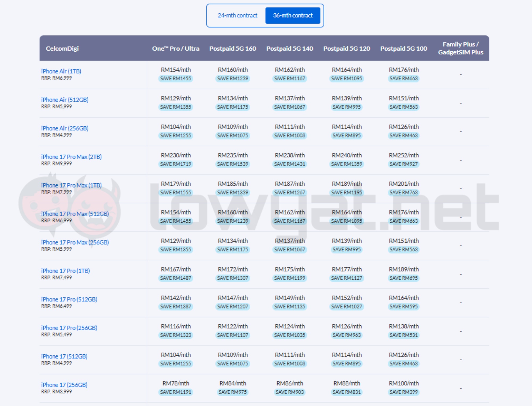Open the iPhone 17 Pro Max (512GB) link
The height and width of the screenshot is (406, 532).
(75, 213)
